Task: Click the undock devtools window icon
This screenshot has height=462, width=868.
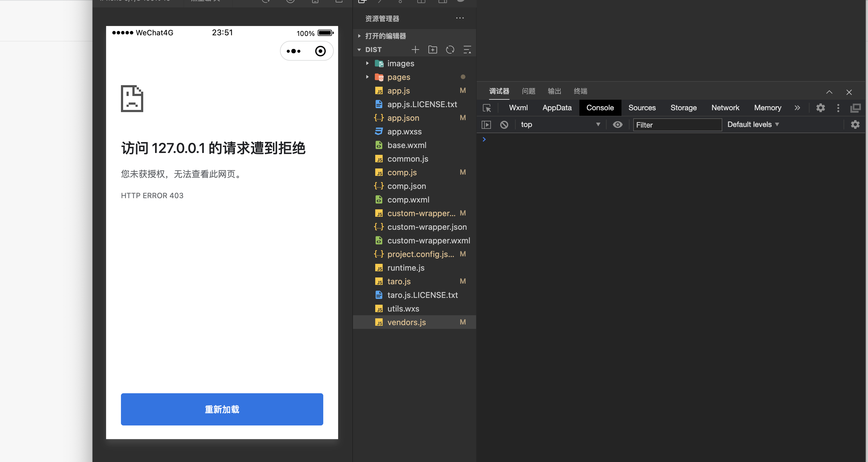Action: click(x=856, y=108)
